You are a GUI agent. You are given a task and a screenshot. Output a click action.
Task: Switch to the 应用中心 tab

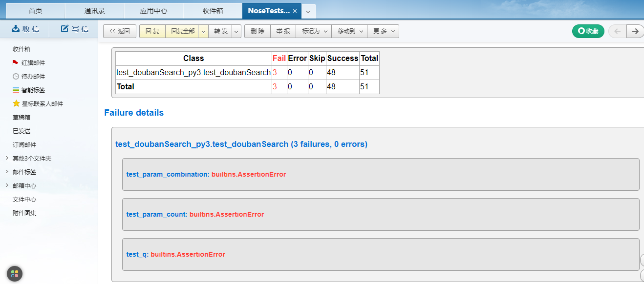(x=153, y=11)
